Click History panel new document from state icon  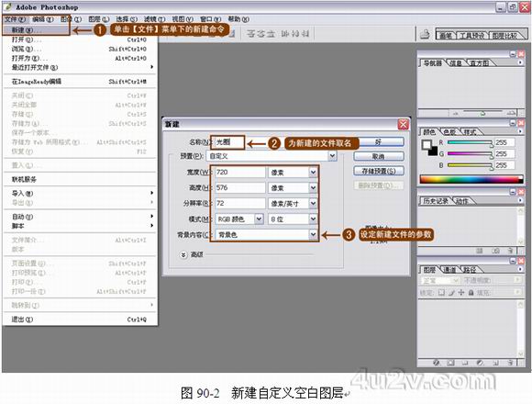click(x=480, y=251)
